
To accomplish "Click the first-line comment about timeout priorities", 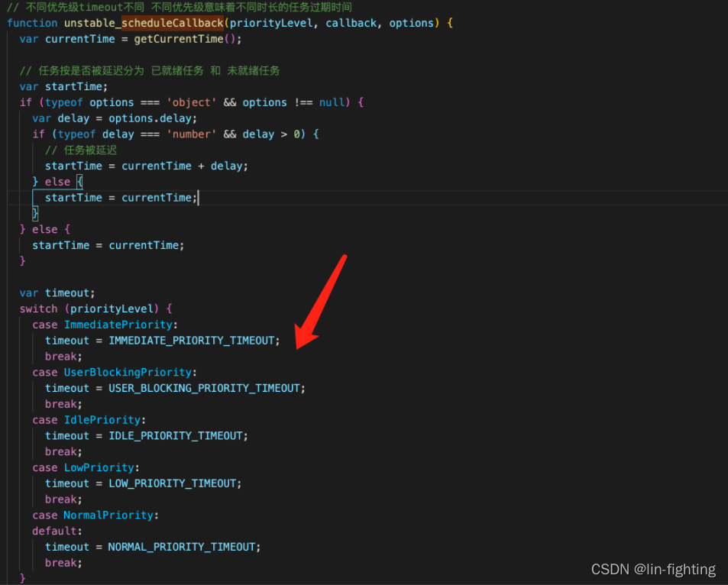I will pos(180,8).
